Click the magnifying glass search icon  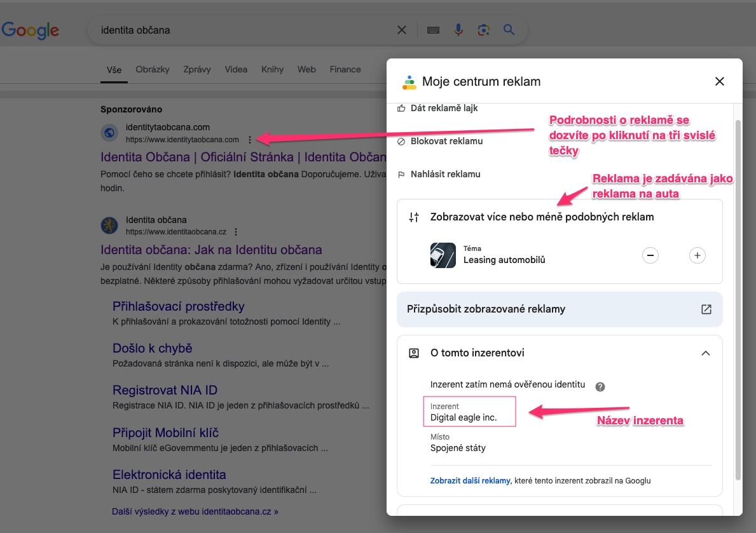pyautogui.click(x=509, y=30)
